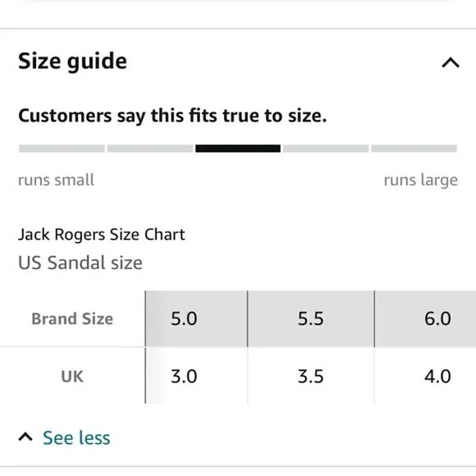Click the UK row header
Image resolution: width=476 pixels, height=476 pixels.
(72, 377)
